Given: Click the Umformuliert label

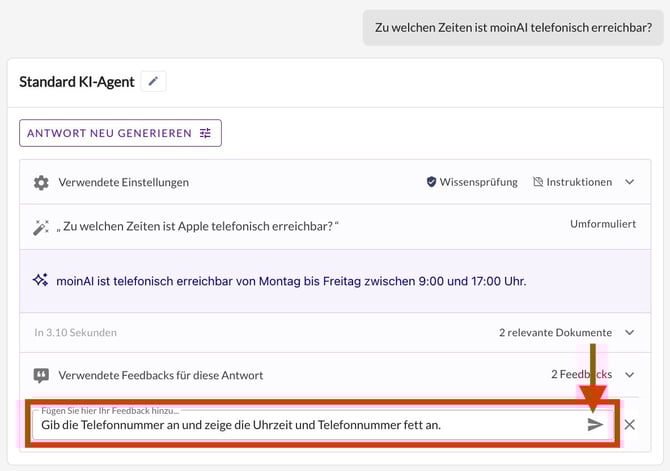Looking at the screenshot, I should coord(602,224).
